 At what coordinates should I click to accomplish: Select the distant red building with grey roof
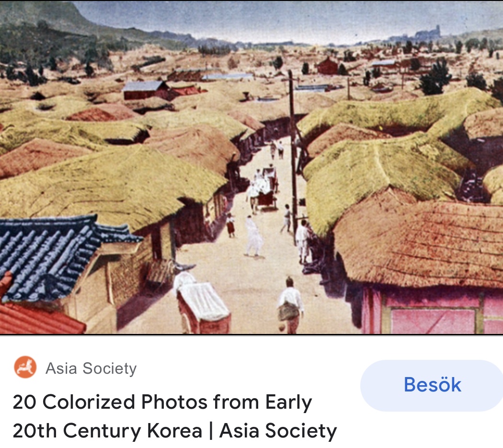[x=145, y=90]
